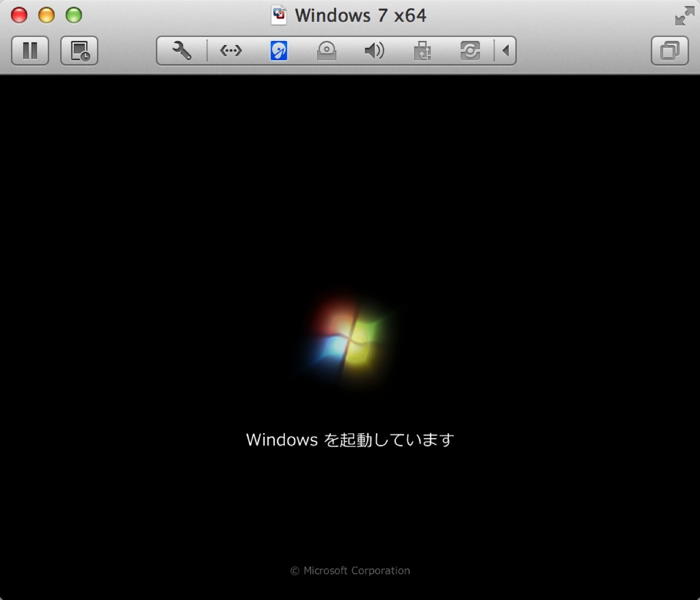Open the snapshots button

coord(79,51)
